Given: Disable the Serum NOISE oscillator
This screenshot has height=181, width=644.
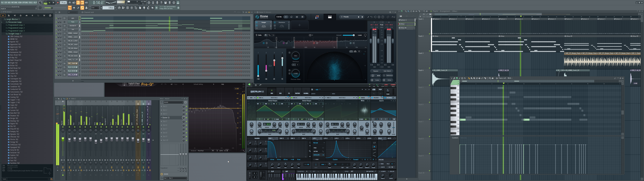Looking at the screenshot, I should tap(359, 98).
